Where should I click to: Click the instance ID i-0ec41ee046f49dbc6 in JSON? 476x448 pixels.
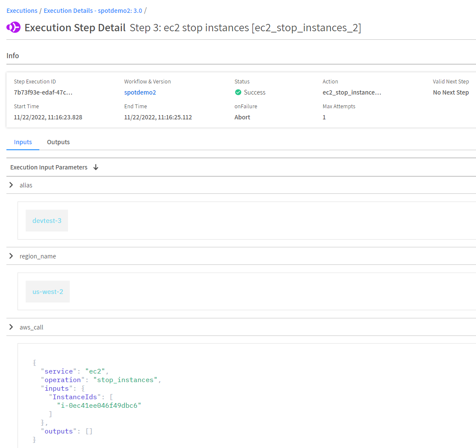click(99, 406)
